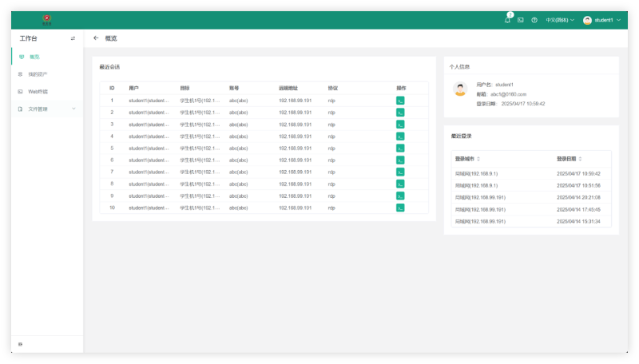Toggle sort on 登录日期 column

[x=580, y=159]
